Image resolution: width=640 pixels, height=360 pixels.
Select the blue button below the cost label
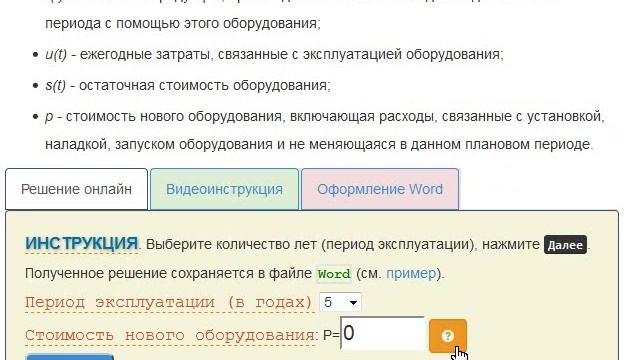click(x=69, y=357)
